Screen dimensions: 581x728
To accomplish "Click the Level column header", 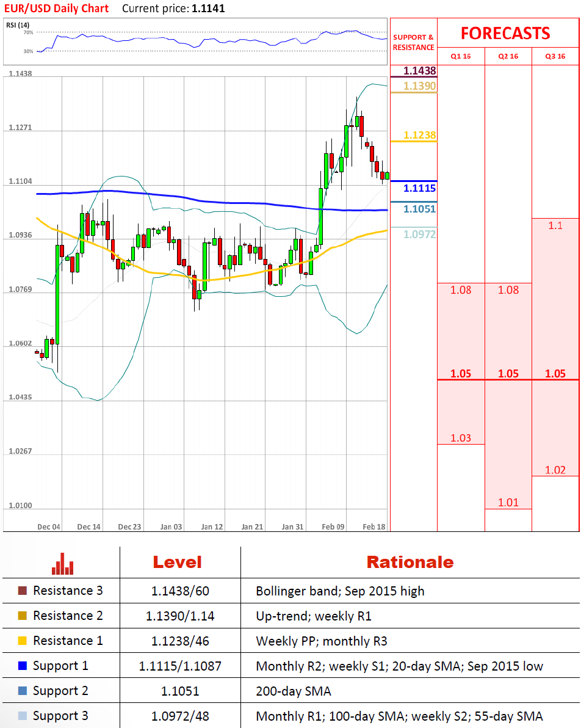I will tap(177, 562).
